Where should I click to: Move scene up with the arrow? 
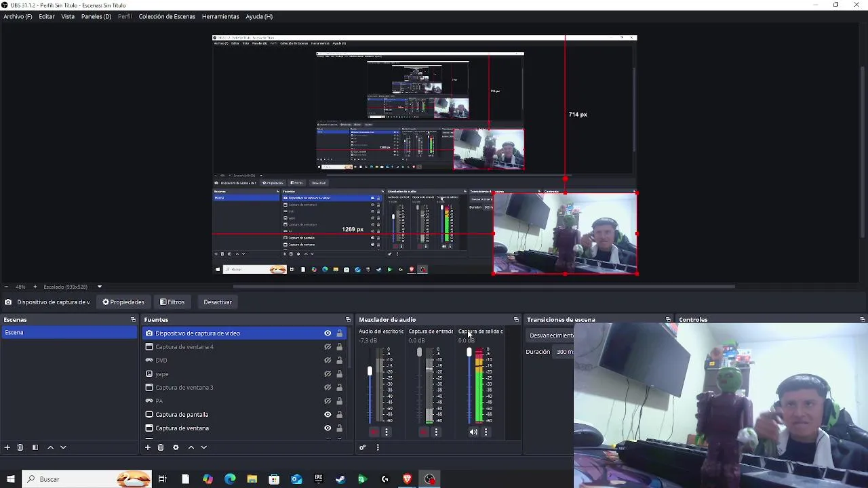click(50, 447)
